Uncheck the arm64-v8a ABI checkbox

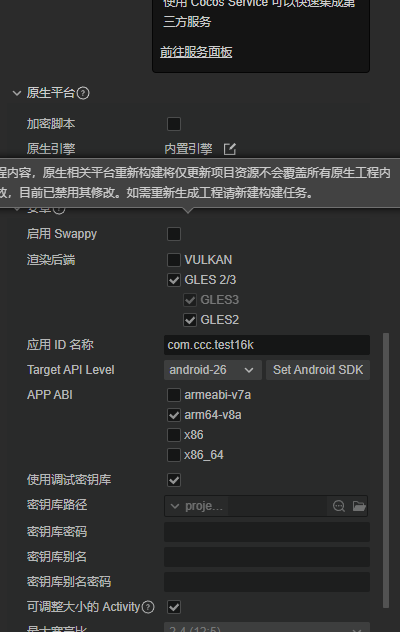[174, 415]
